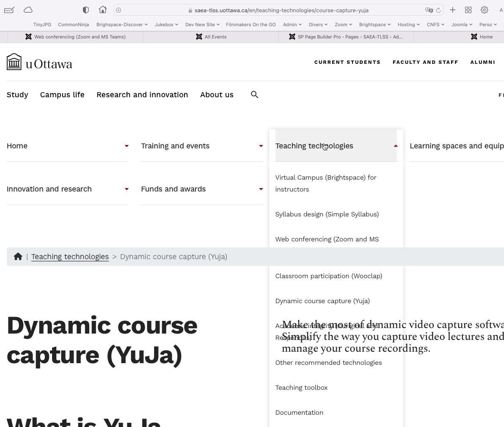The height and width of the screenshot is (427, 504).
Task: Open the Brightspace bookmarks folder dropdown
Action: click(x=375, y=25)
